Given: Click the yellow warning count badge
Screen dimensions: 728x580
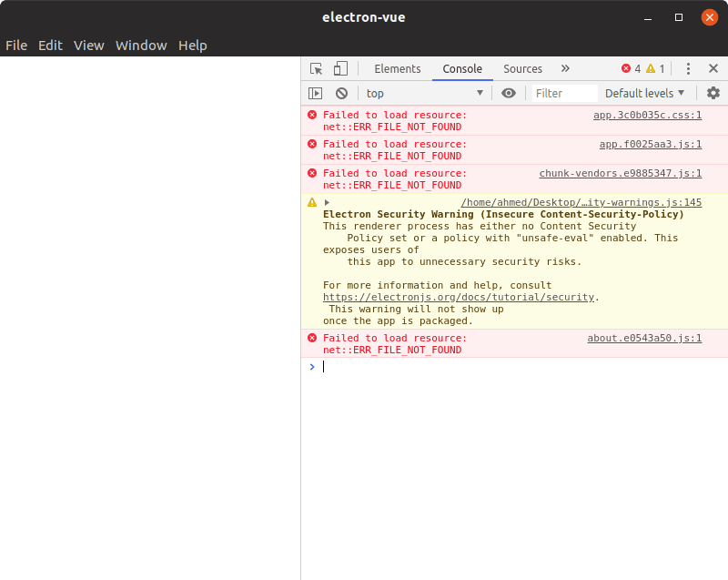Looking at the screenshot, I should click(655, 68).
